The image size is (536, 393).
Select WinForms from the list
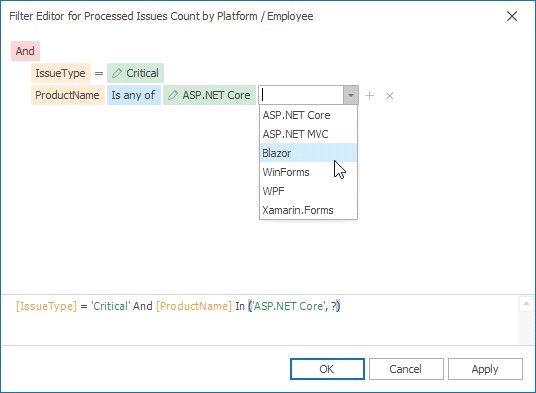click(308, 172)
